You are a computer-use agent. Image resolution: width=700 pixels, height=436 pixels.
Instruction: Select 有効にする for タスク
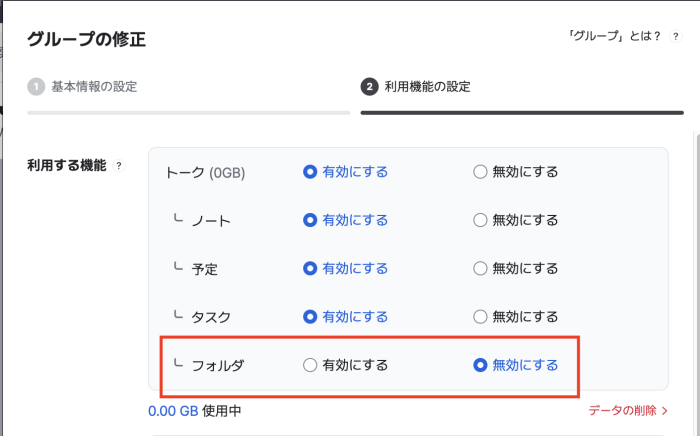(x=310, y=317)
